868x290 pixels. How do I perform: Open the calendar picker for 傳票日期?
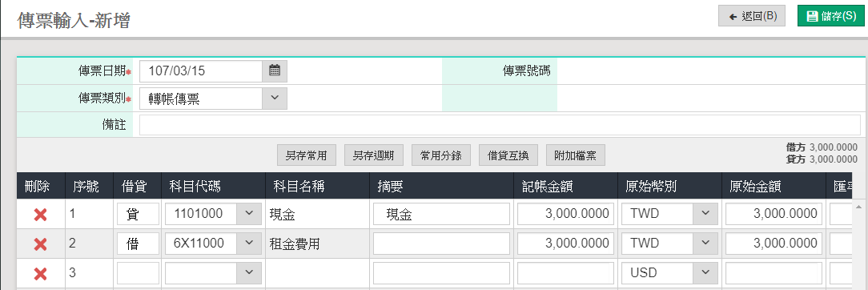click(275, 70)
